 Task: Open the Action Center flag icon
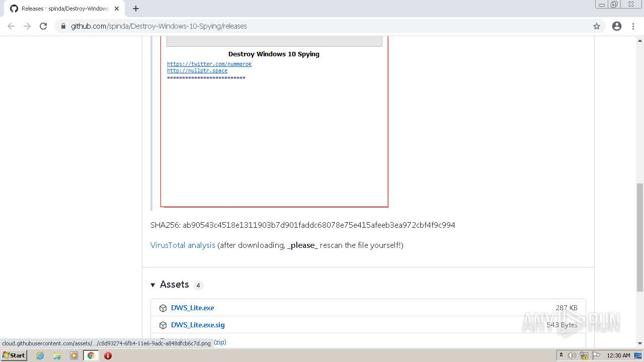[x=596, y=355]
